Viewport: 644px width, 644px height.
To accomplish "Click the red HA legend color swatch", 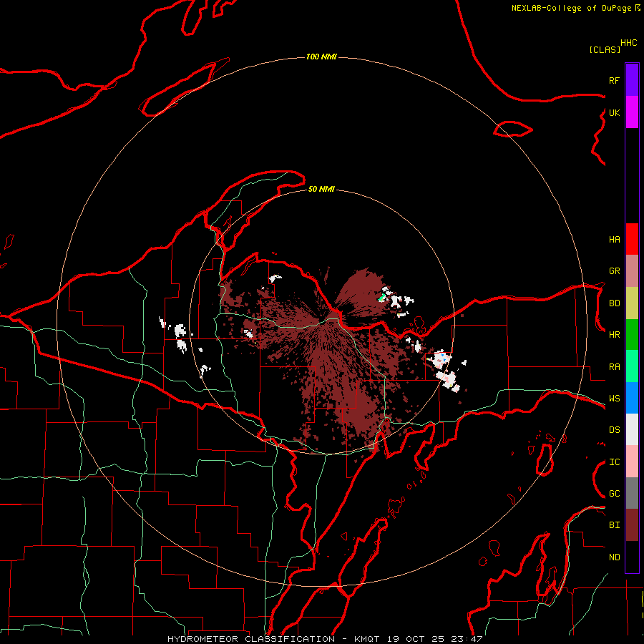I will tap(632, 239).
